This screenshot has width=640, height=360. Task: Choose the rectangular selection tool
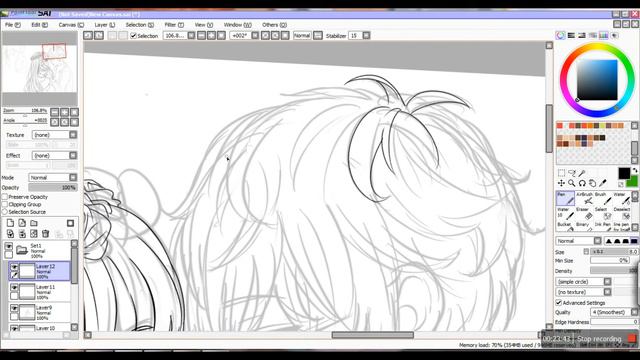tap(562, 173)
